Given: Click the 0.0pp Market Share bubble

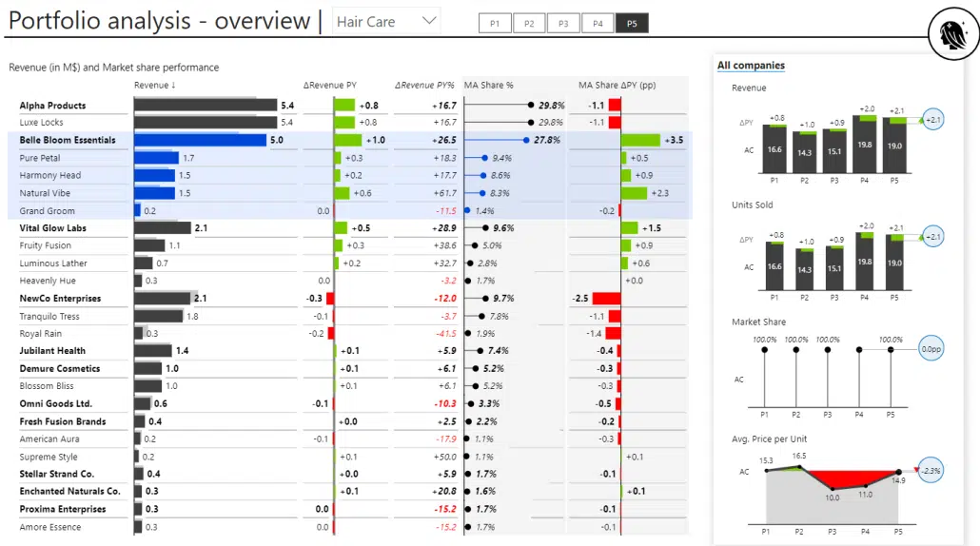Looking at the screenshot, I should click(931, 350).
